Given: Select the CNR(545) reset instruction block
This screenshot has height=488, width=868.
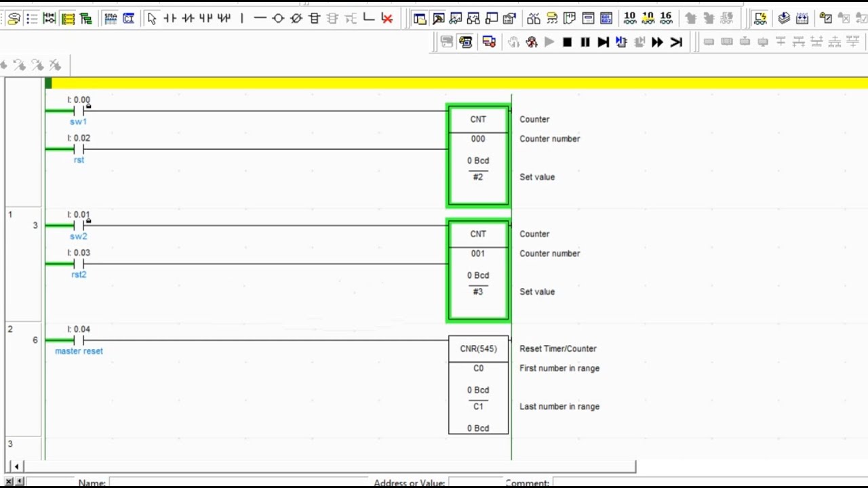Looking at the screenshot, I should pos(478,384).
